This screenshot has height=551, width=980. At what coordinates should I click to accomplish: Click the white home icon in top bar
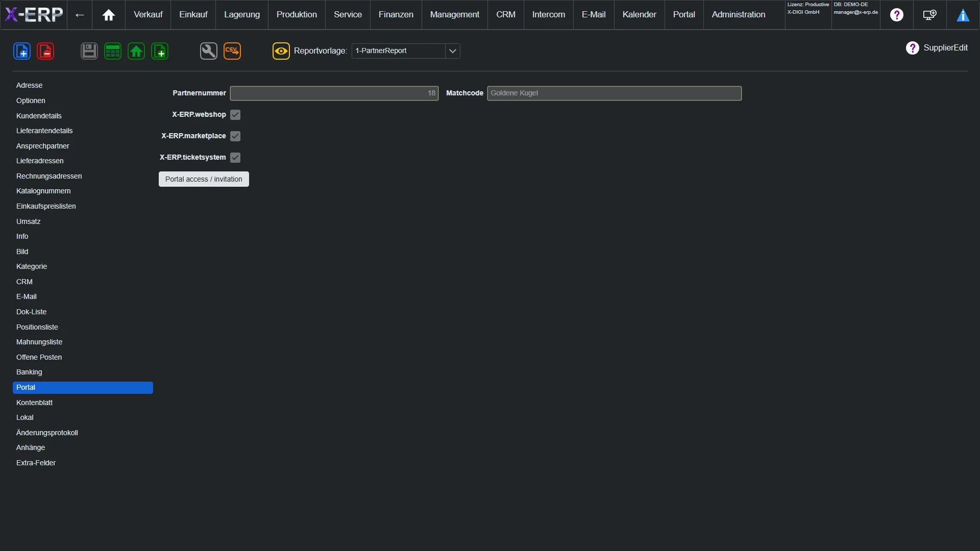click(109, 15)
